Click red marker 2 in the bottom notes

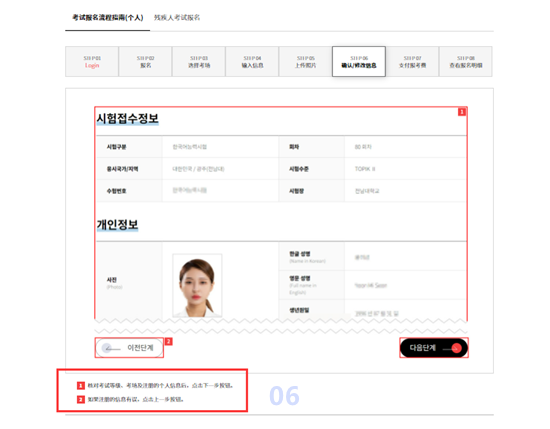pos(81,400)
